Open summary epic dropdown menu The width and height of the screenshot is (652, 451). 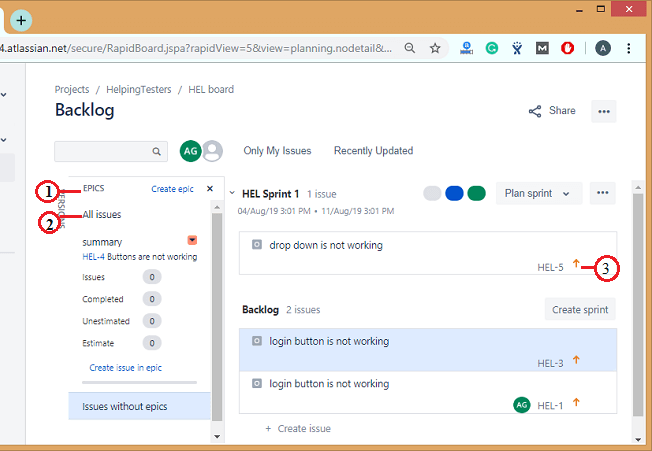[x=192, y=240]
